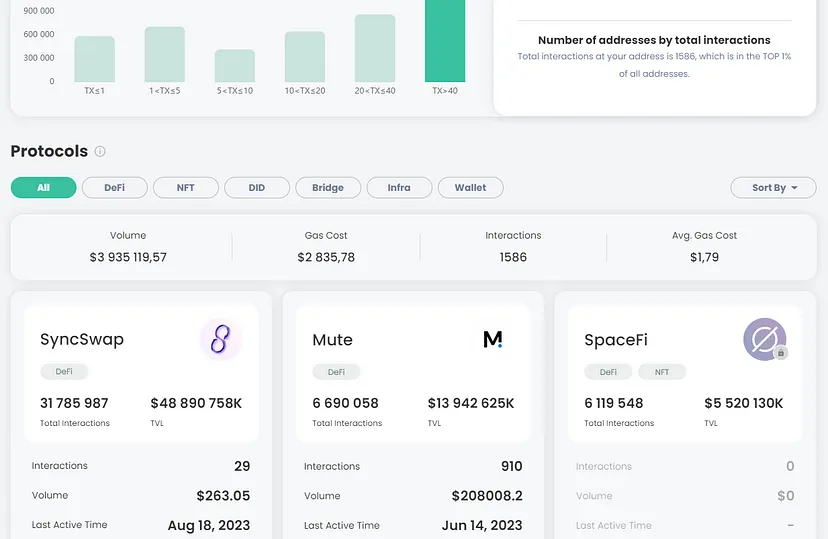The width and height of the screenshot is (828, 539).
Task: Click the 20<TX≤40 bar in chart
Action: (x=375, y=48)
